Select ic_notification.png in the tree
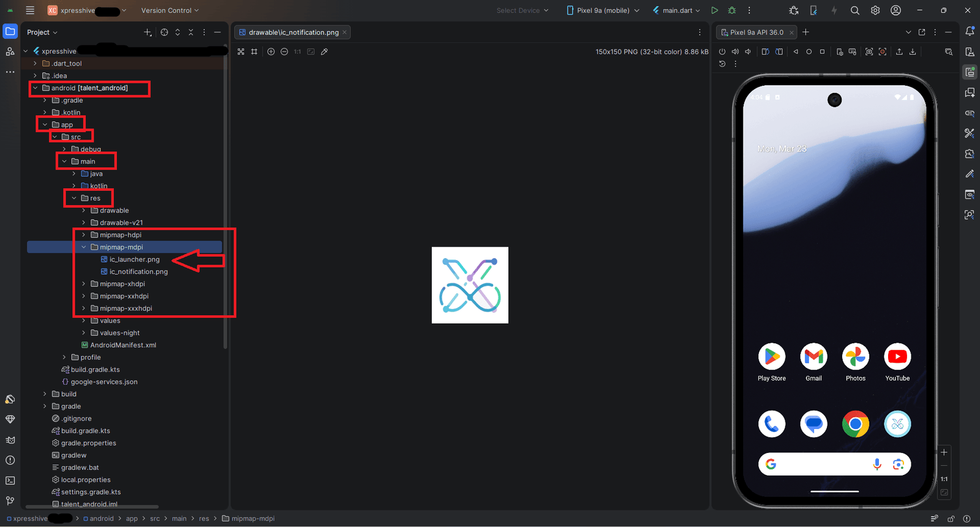Image resolution: width=980 pixels, height=527 pixels. 134,272
